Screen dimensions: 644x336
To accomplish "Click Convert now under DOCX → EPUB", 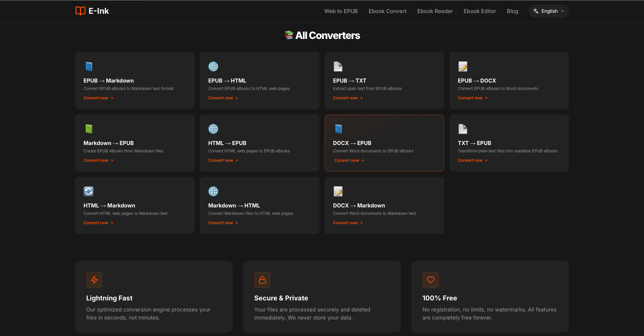I will (x=350, y=160).
